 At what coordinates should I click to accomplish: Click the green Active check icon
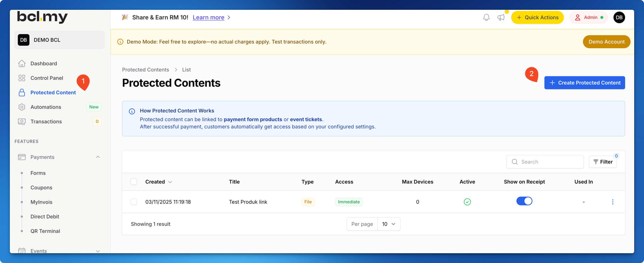(x=467, y=202)
